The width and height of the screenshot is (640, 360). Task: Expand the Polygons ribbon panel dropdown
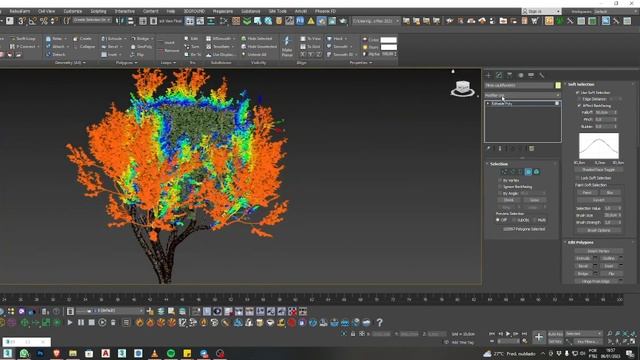coord(126,63)
